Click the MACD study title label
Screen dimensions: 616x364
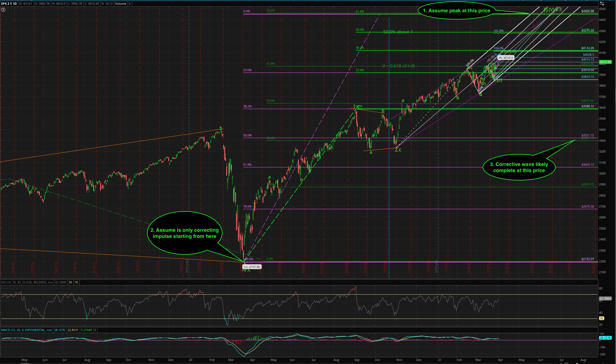point(27,330)
